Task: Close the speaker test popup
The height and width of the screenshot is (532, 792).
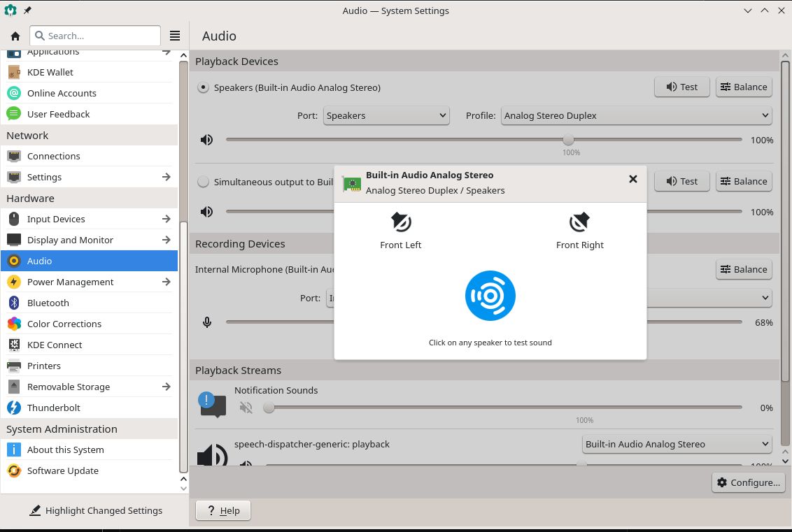Action: tap(633, 179)
